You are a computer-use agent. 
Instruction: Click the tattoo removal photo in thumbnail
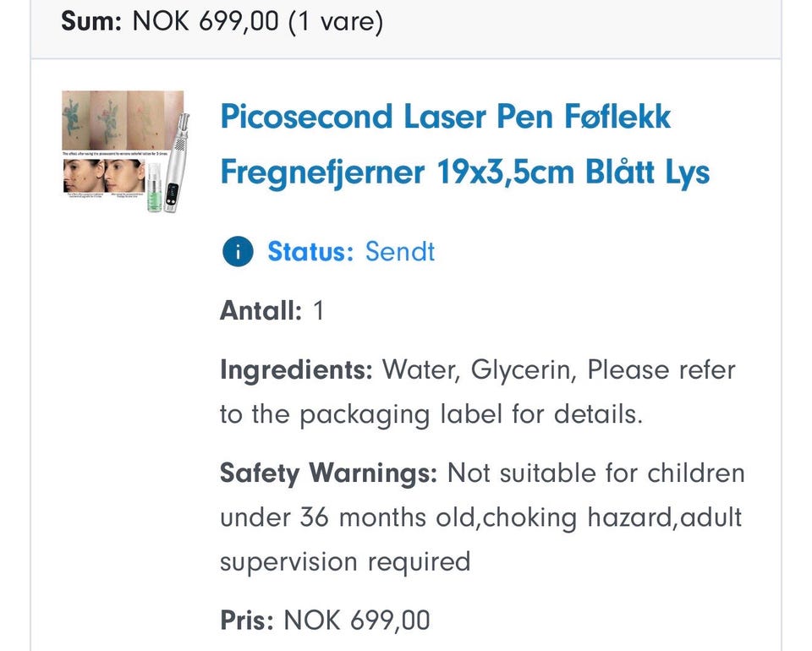(x=101, y=120)
